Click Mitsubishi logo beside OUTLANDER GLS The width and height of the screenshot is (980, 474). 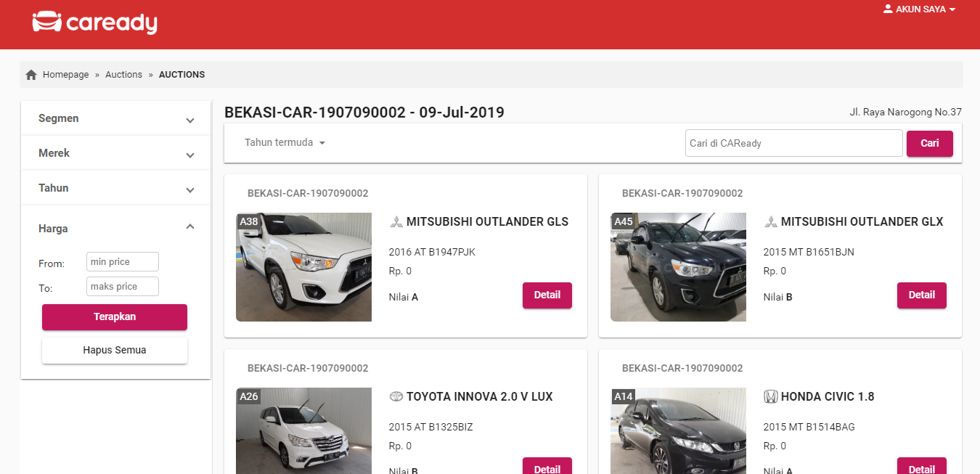396,222
